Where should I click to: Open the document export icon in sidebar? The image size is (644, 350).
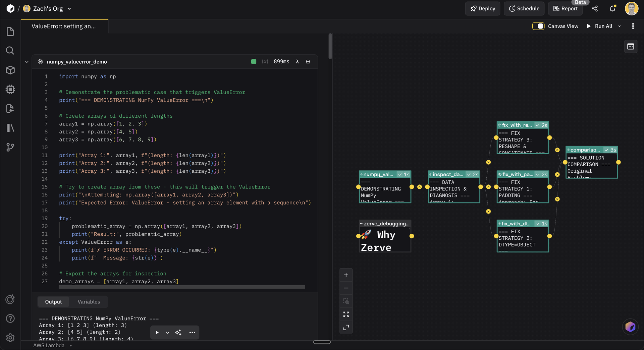tap(10, 109)
